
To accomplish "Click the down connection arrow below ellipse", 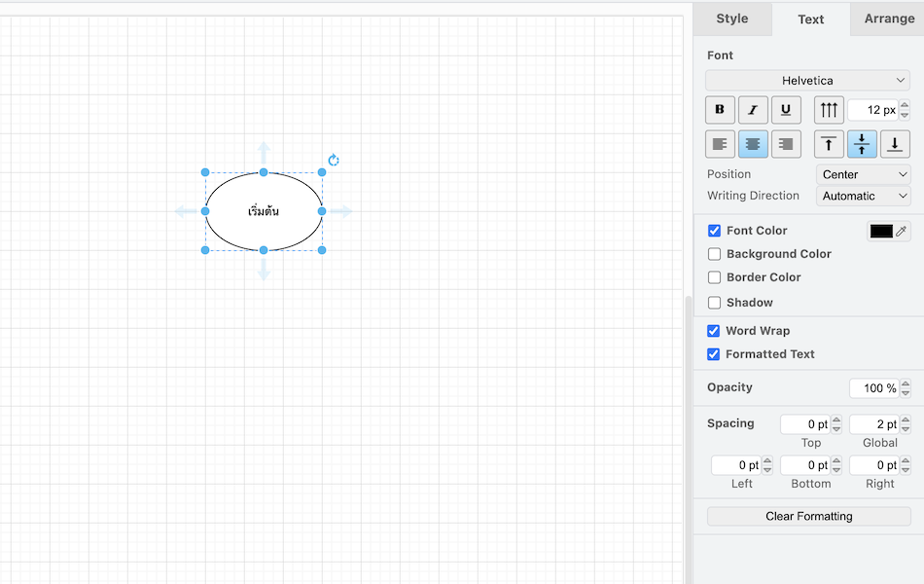I will pos(264,269).
